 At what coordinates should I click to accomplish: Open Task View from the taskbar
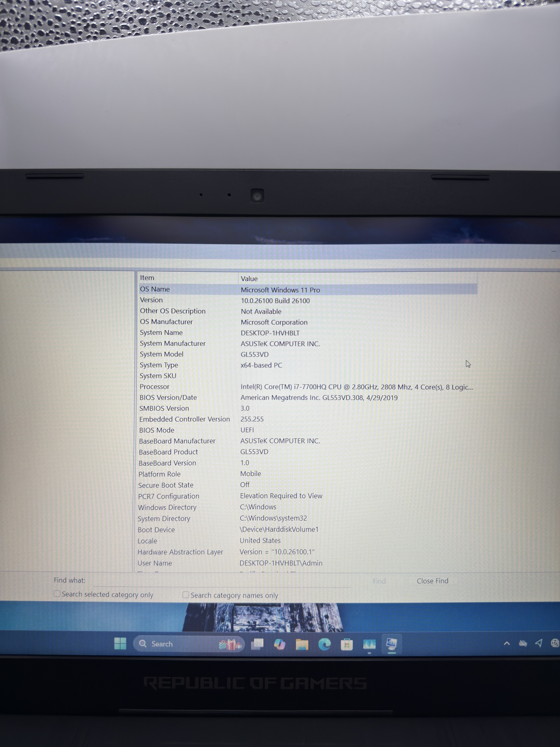[257, 644]
